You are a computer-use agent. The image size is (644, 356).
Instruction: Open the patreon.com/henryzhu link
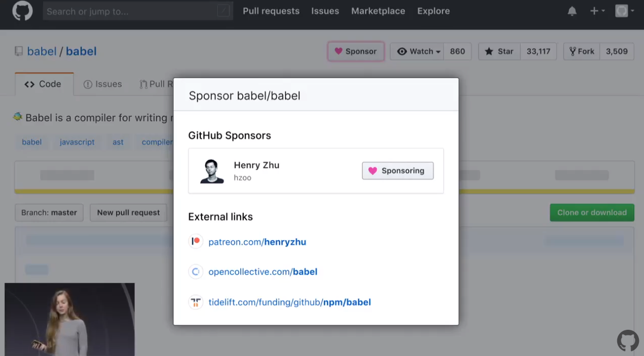[x=257, y=242]
